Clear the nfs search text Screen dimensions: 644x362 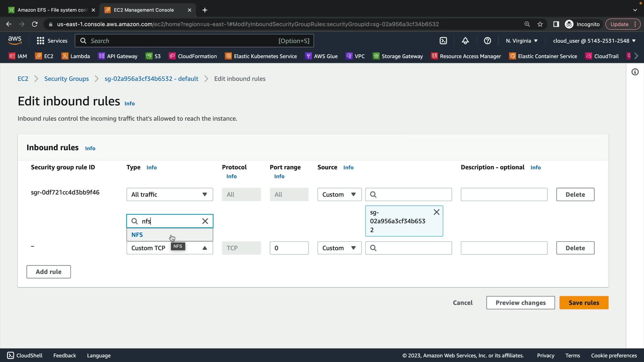(205, 221)
